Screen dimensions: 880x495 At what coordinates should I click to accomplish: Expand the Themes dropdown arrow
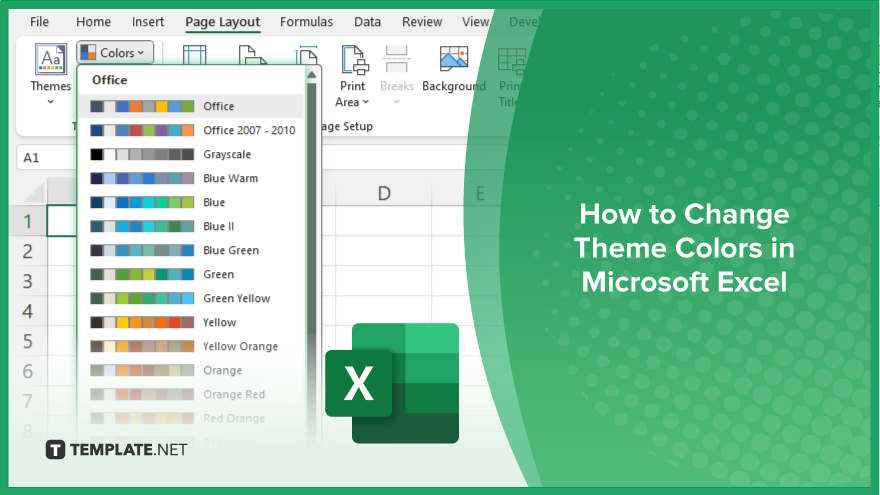click(x=51, y=102)
